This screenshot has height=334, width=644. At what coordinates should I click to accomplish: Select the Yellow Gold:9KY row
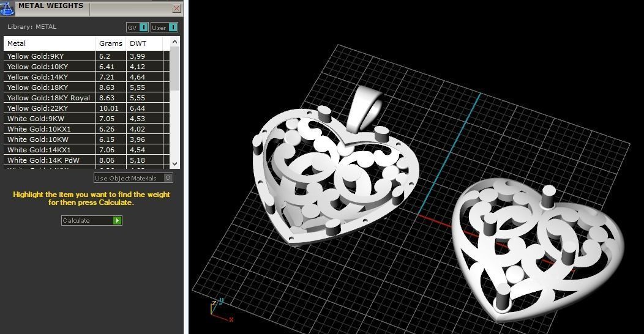pyautogui.click(x=87, y=56)
